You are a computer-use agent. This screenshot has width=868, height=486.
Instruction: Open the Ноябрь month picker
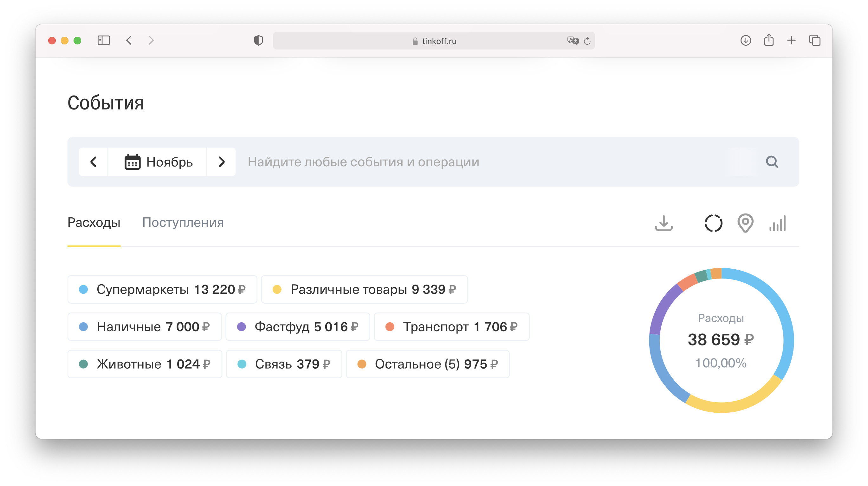click(157, 162)
